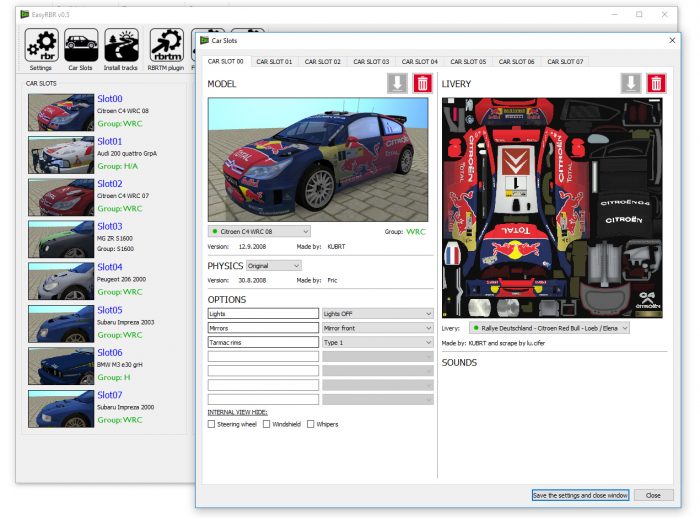Delete the livery with red trash icon

click(x=656, y=84)
